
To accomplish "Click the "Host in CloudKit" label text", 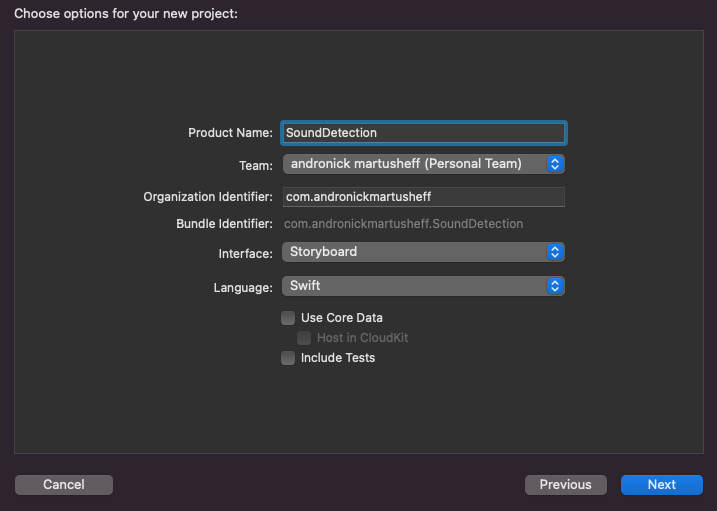I will click(x=362, y=338).
